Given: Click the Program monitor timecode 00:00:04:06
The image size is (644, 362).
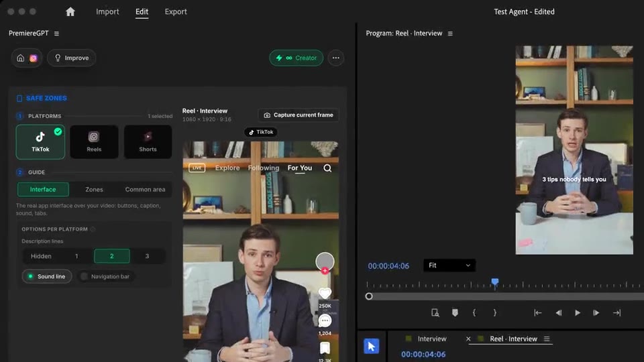Looking at the screenshot, I should (388, 266).
